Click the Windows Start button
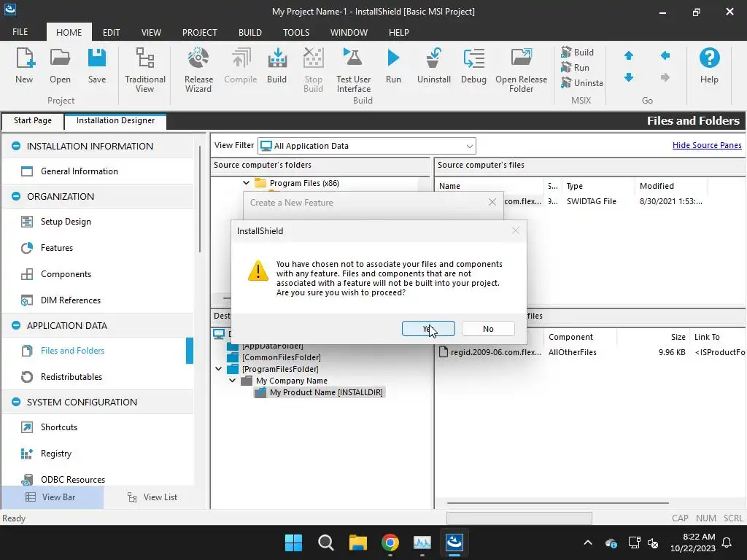Screen dimensions: 747x560 [293, 542]
